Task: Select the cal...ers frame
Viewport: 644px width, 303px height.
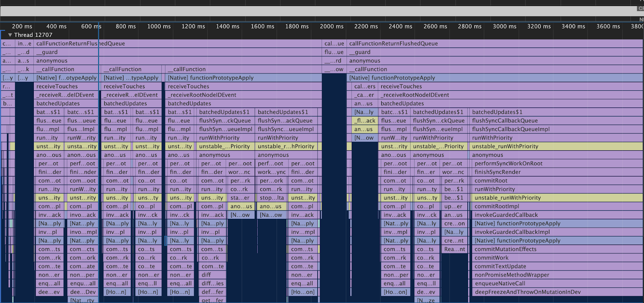Action: tap(365, 86)
